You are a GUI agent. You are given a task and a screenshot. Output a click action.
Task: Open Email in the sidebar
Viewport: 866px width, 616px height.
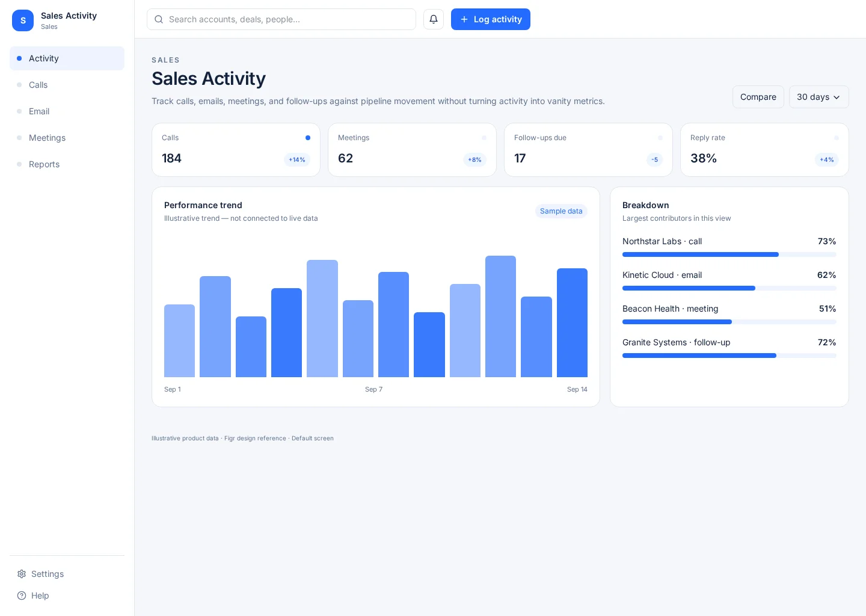click(x=67, y=111)
